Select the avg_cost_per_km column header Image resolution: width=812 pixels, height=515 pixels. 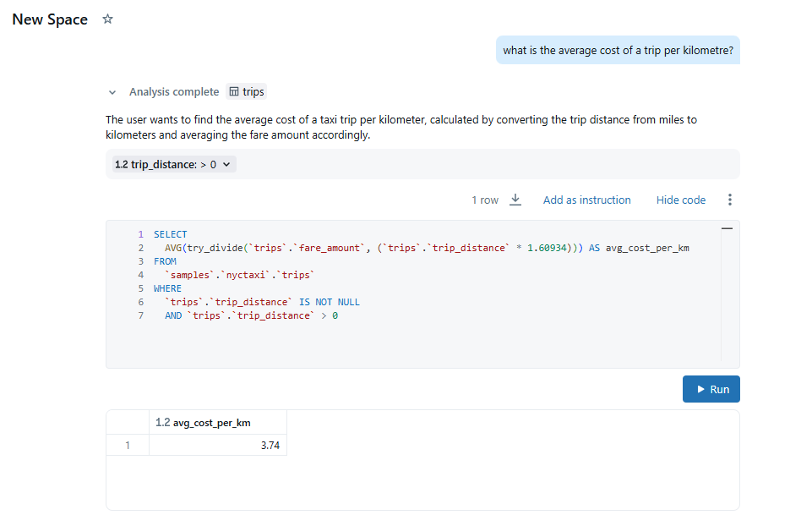click(x=211, y=422)
